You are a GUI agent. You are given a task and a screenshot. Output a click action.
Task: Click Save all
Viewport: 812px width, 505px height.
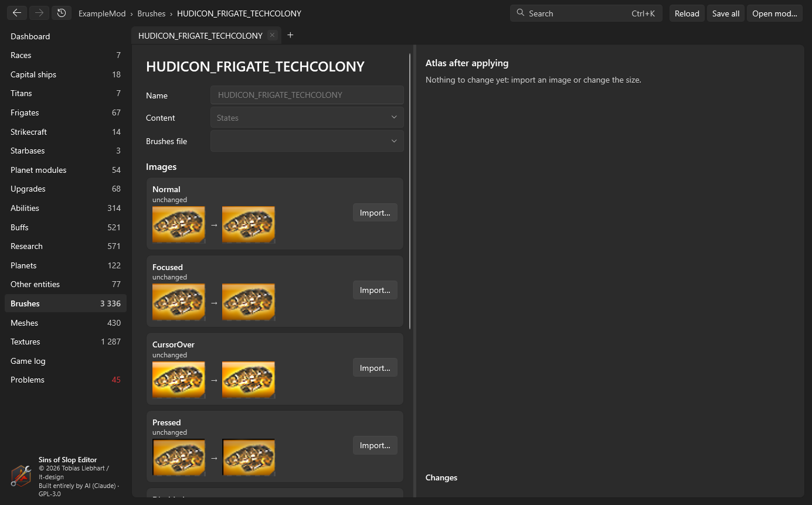click(726, 13)
